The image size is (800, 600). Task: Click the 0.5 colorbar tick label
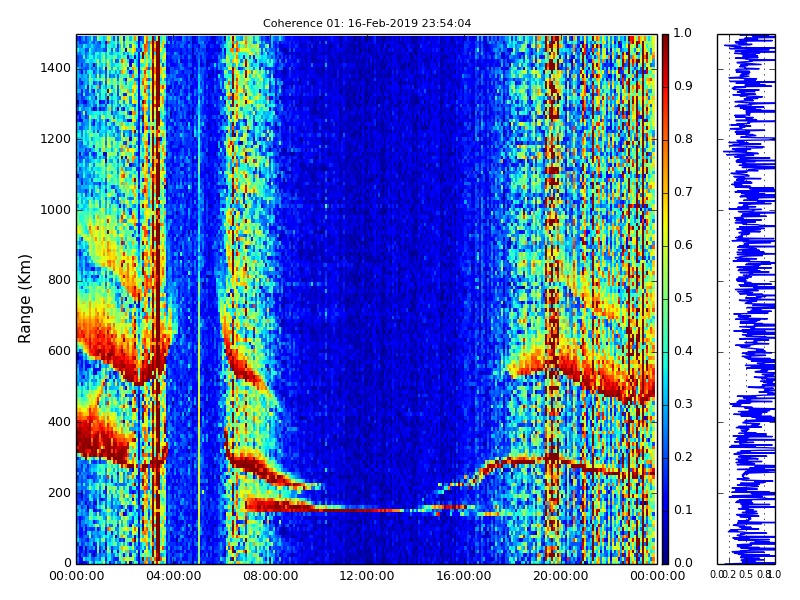coord(683,298)
